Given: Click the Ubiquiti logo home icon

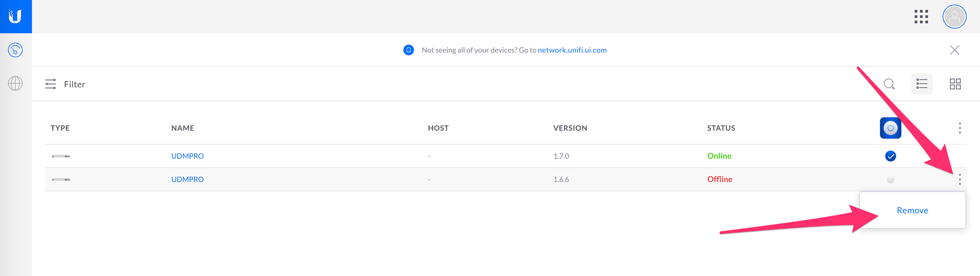Looking at the screenshot, I should point(16,17).
